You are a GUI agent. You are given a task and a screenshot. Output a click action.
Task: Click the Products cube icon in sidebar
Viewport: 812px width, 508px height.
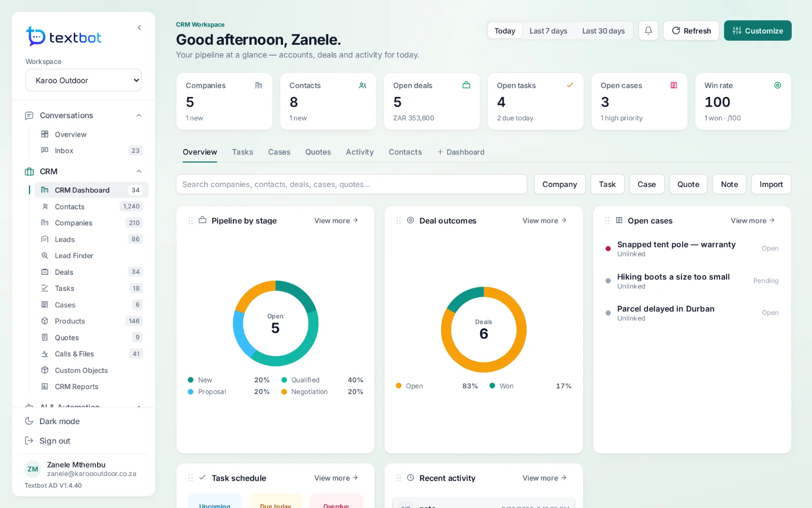(x=45, y=321)
